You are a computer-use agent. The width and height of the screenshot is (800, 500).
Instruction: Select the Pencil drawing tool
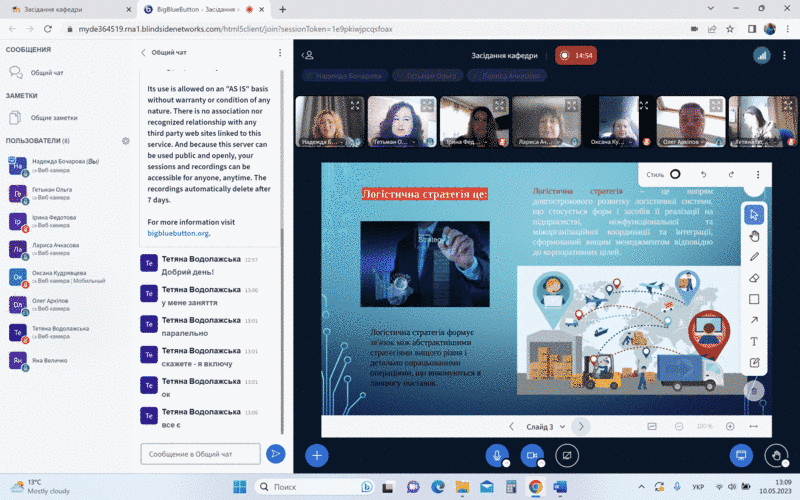pos(755,257)
